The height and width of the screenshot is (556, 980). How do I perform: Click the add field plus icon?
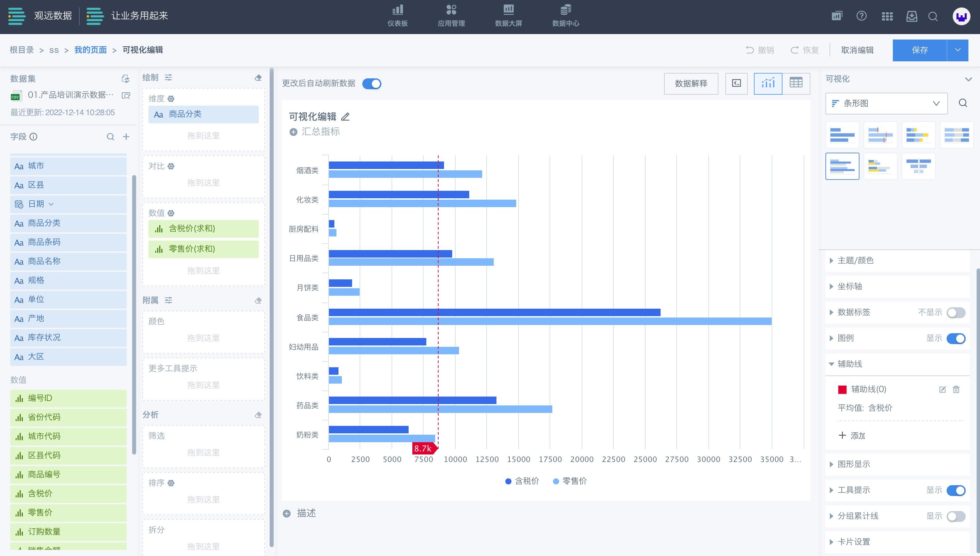[x=126, y=137]
